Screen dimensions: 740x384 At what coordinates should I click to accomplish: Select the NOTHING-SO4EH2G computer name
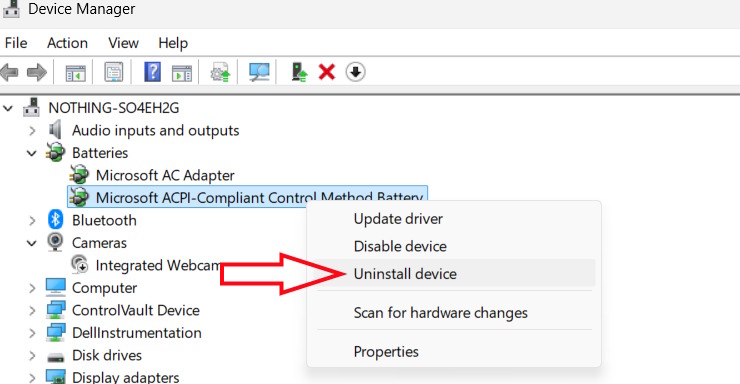114,108
